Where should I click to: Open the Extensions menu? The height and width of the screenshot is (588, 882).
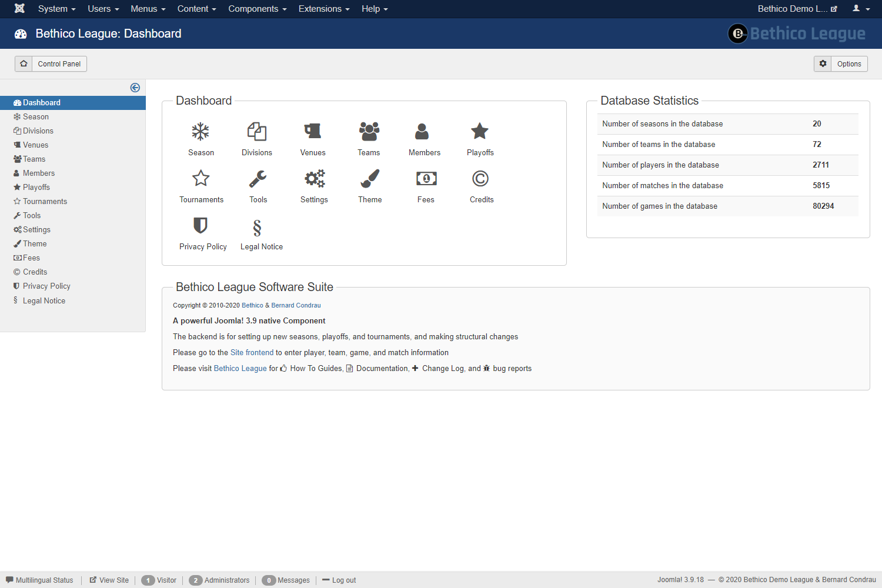(x=323, y=9)
